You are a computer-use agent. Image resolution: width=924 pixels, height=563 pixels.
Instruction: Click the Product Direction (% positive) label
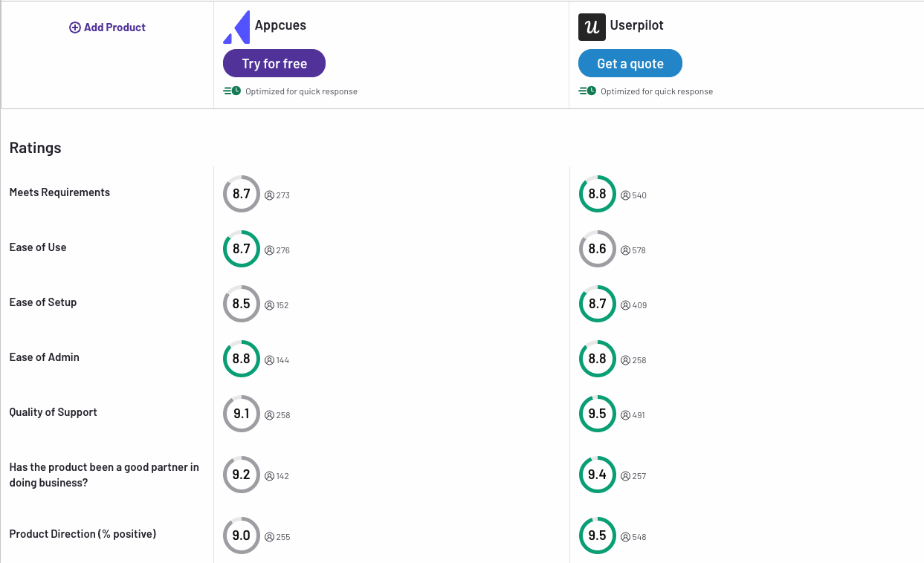[83, 534]
